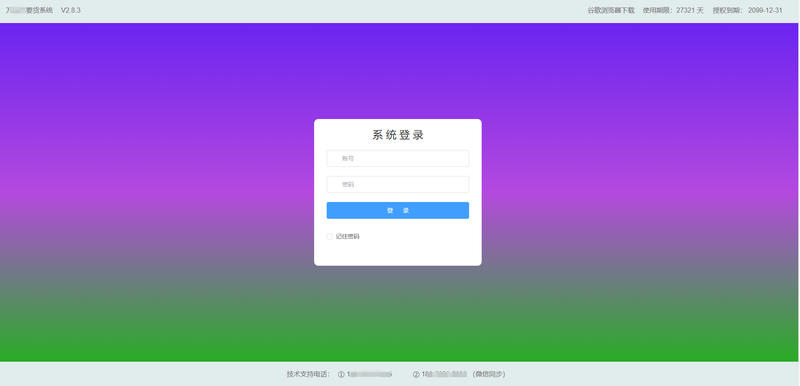Click the circled ① marker in footer
Screen dimensions: 800x386
coord(341,374)
